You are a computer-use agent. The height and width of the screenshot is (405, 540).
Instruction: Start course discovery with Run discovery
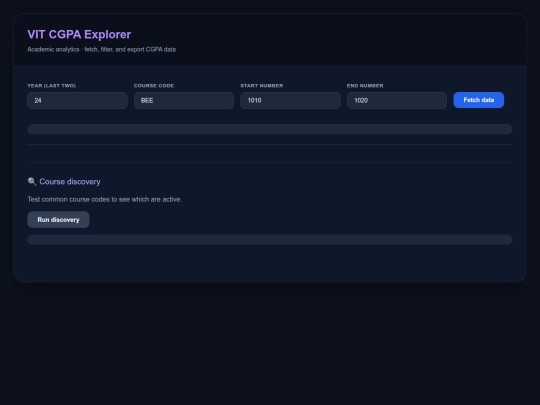pos(58,220)
